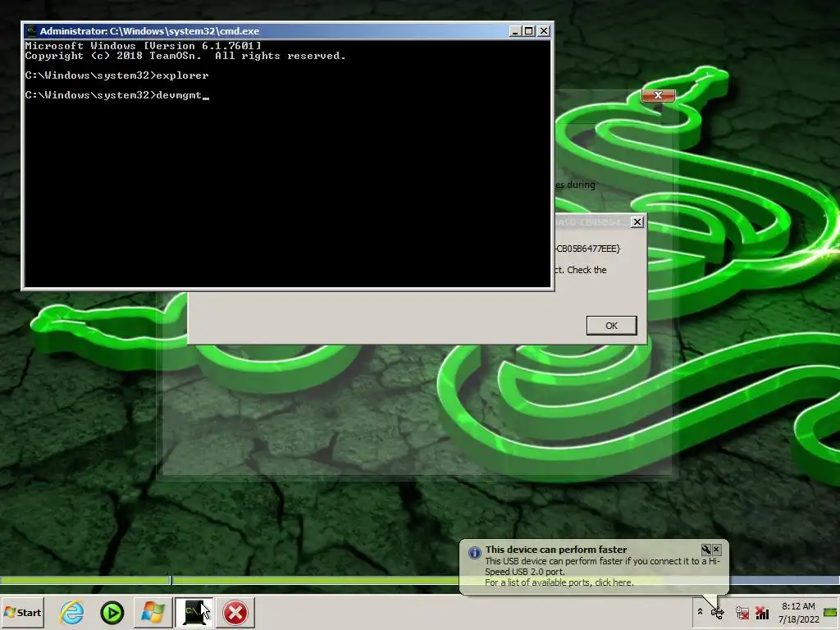Screen dimensions: 840x630
Task: Launch Internet Explorer from the taskbar
Action: point(72,612)
